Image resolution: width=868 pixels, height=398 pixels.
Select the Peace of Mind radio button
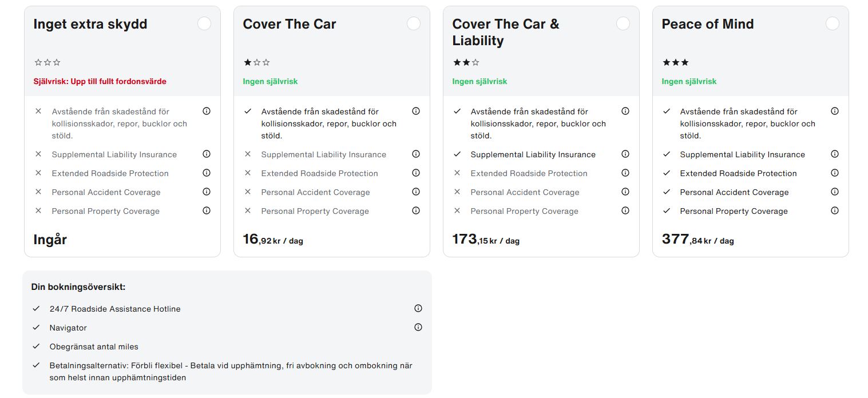point(832,23)
